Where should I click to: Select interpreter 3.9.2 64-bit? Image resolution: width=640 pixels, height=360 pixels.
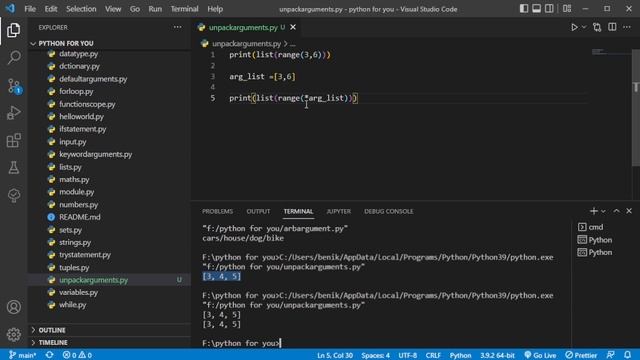pyautogui.click(x=497, y=356)
